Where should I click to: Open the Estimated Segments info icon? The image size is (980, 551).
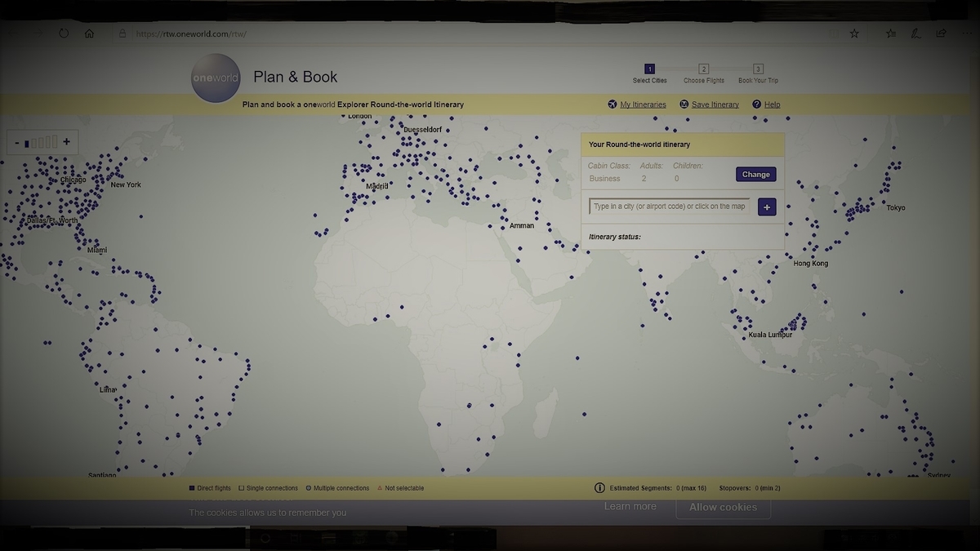point(600,488)
